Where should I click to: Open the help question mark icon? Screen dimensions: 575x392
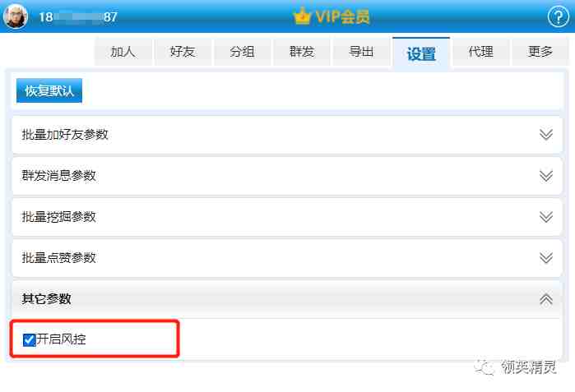(558, 16)
